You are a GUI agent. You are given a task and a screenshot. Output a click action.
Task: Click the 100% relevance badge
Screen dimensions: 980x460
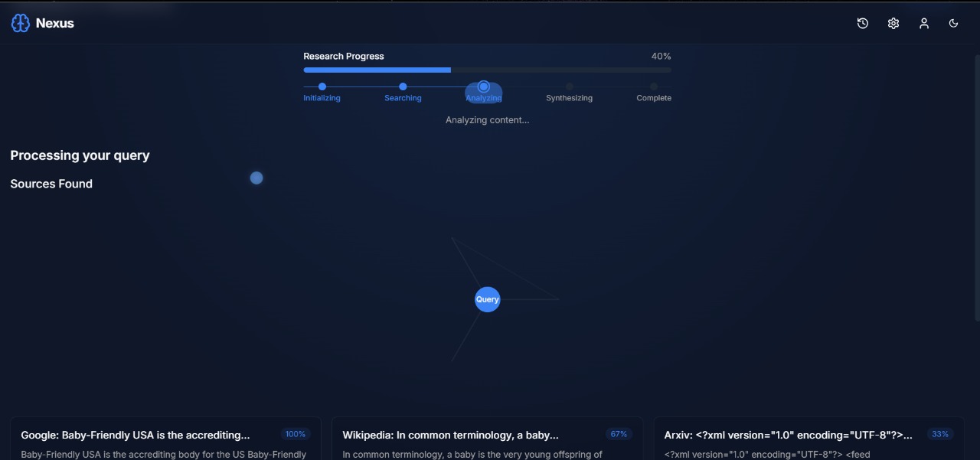296,434
